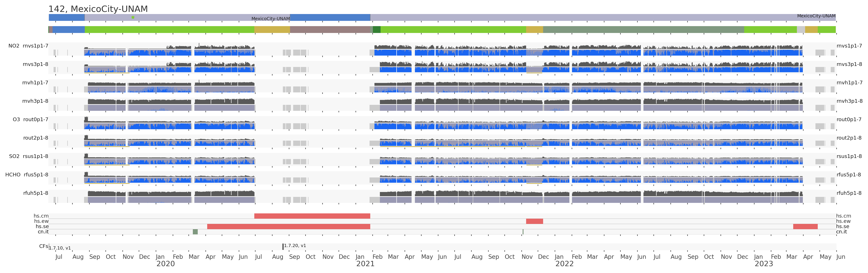This screenshot has height=273, width=868.
Task: Click the right-side MexicoCity-UNAM label at the top
Action: [x=816, y=16]
